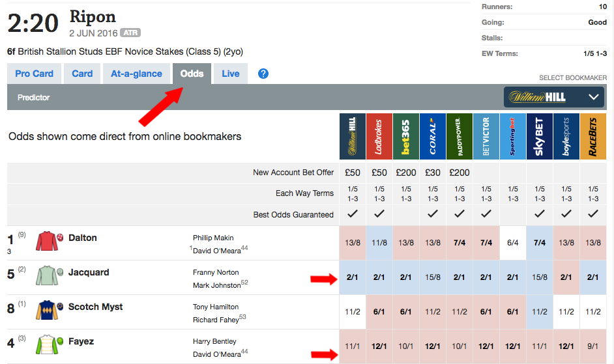Click jockey Harry Bentley's name
The image size is (614, 364).
[214, 341]
